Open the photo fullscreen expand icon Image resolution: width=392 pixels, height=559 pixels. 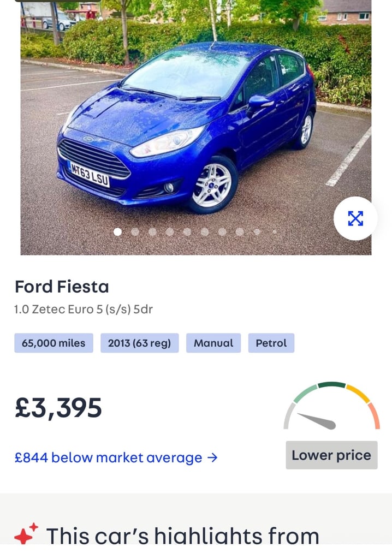tap(355, 219)
